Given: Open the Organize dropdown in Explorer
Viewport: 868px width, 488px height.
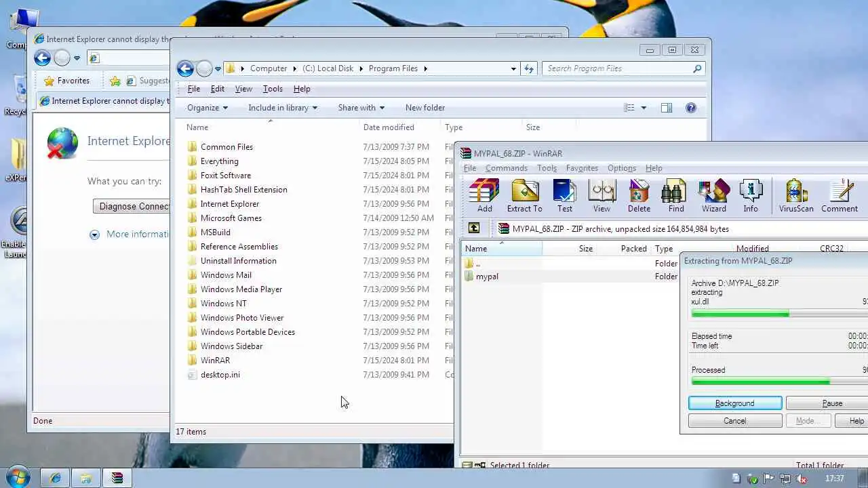Looking at the screenshot, I should coord(208,108).
